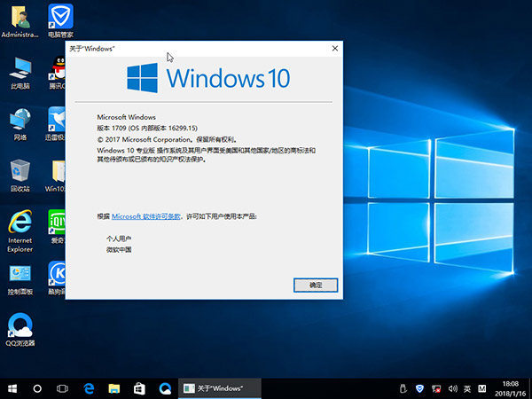Open the 迅雷 bird shortcut icon
This screenshot has width=532, height=399.
[x=56, y=124]
